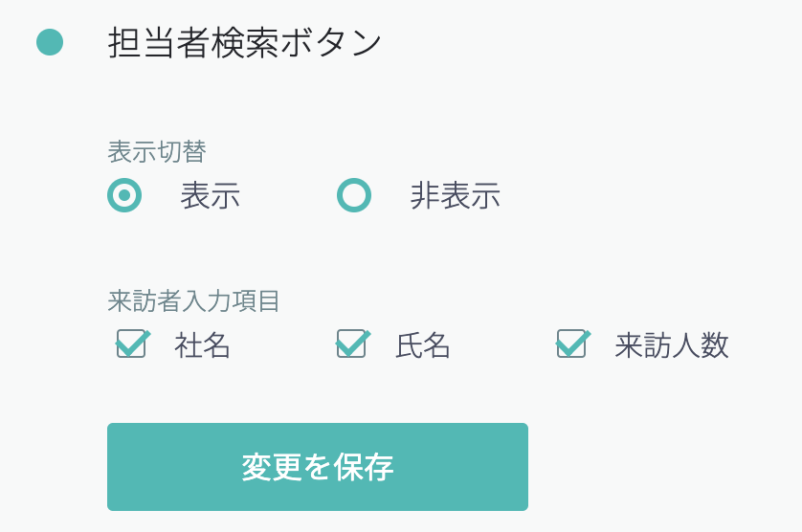The height and width of the screenshot is (532, 802).
Task: Toggle the 氏名 checkbox
Action: pos(351,344)
